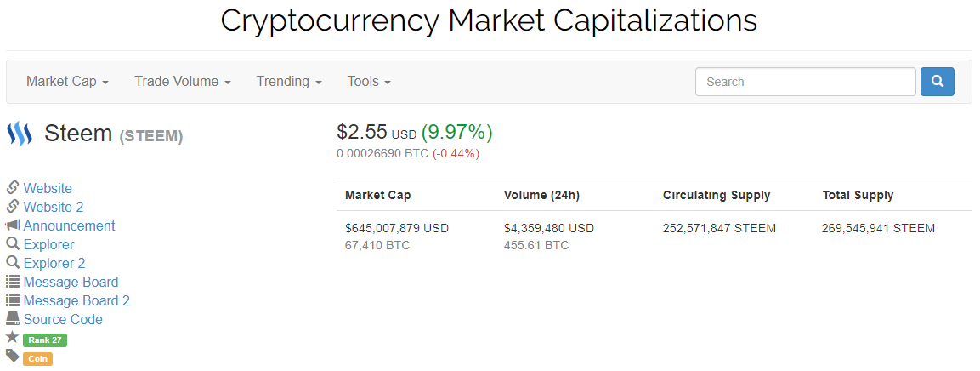The height and width of the screenshot is (371, 980).
Task: Focus the Search input field
Action: (x=805, y=82)
